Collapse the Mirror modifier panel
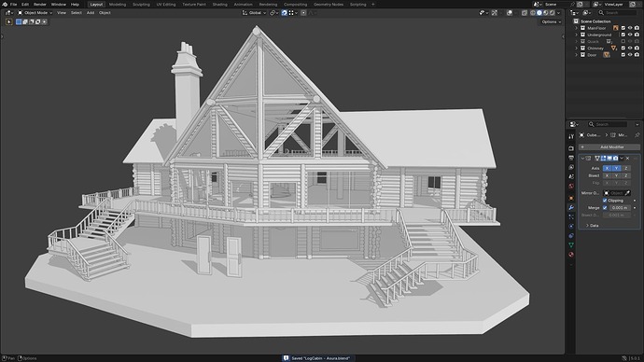The width and height of the screenshot is (644, 362). click(x=582, y=158)
